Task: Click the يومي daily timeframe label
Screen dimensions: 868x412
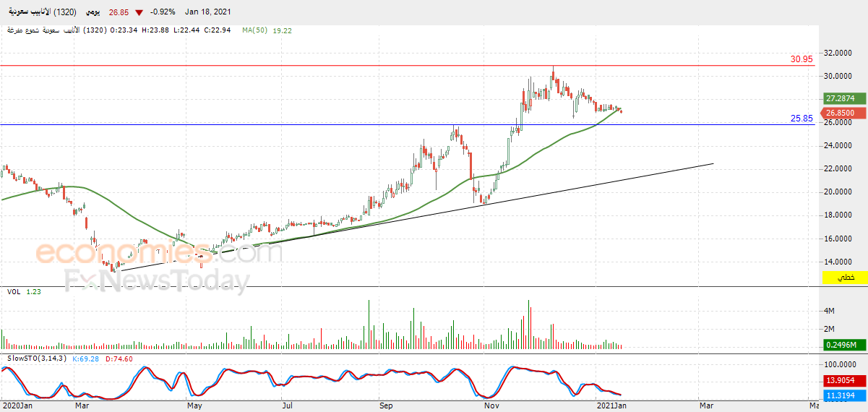Action: [94, 12]
